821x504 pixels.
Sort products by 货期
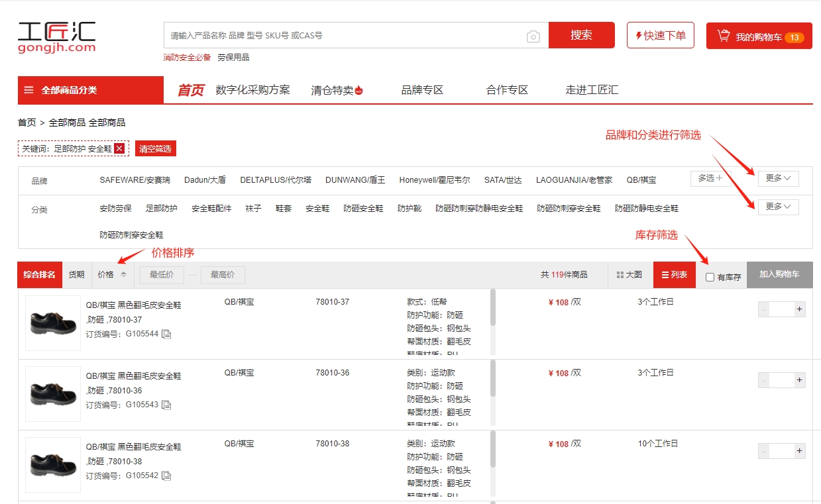pos(77,275)
